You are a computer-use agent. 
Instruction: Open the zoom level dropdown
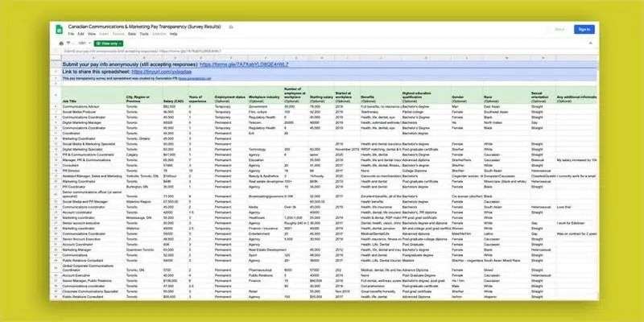(84, 43)
